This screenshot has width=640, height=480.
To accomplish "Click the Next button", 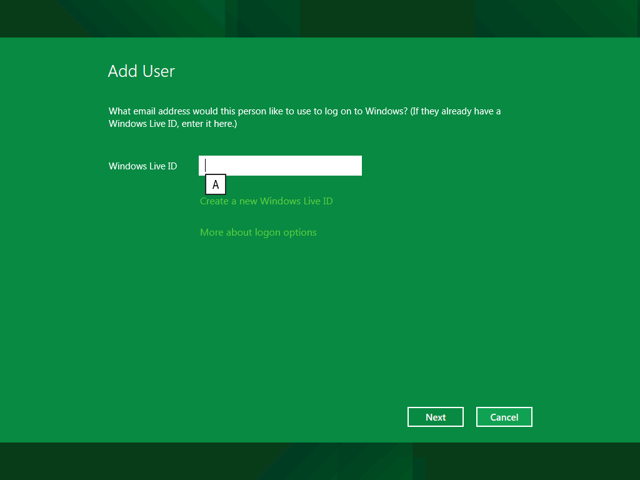I will click(435, 417).
